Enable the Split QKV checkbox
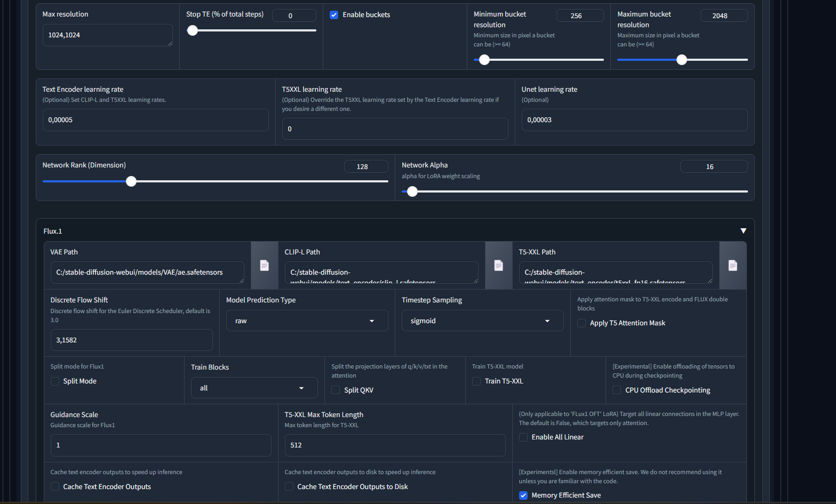This screenshot has height=504, width=836. (336, 390)
